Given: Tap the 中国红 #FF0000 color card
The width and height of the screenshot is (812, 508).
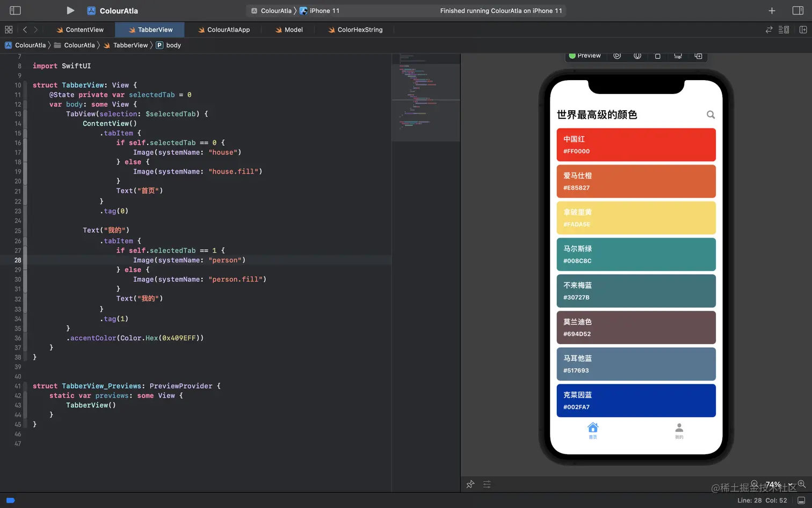Looking at the screenshot, I should pyautogui.click(x=636, y=145).
